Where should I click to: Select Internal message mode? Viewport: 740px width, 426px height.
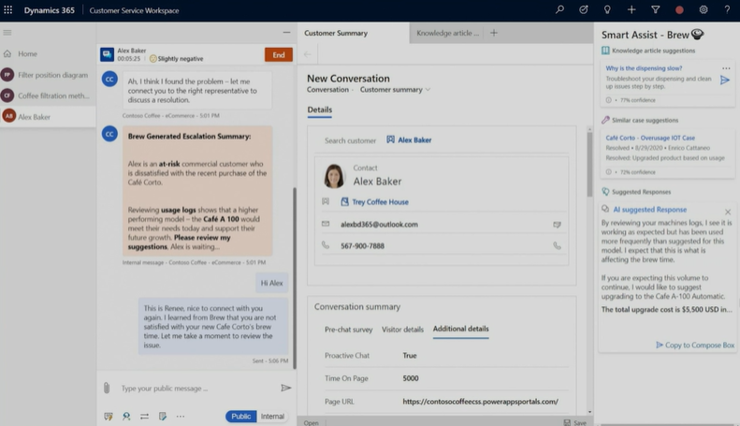click(272, 416)
